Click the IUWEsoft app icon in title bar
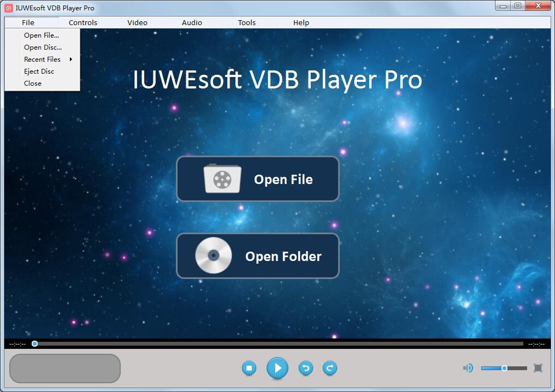 9,8
